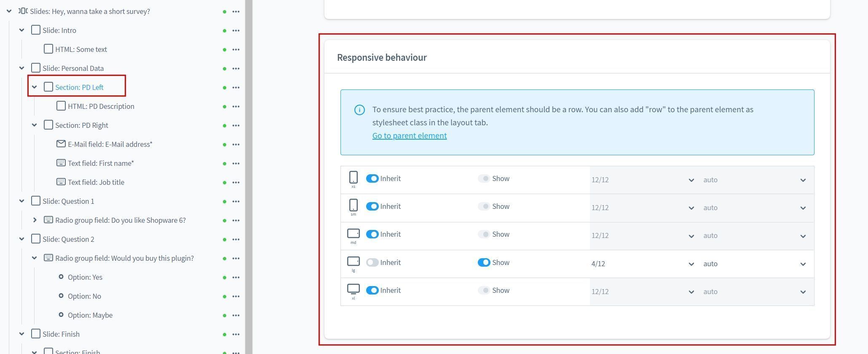
Task: Select HTML: PD Description tree item
Action: [101, 106]
